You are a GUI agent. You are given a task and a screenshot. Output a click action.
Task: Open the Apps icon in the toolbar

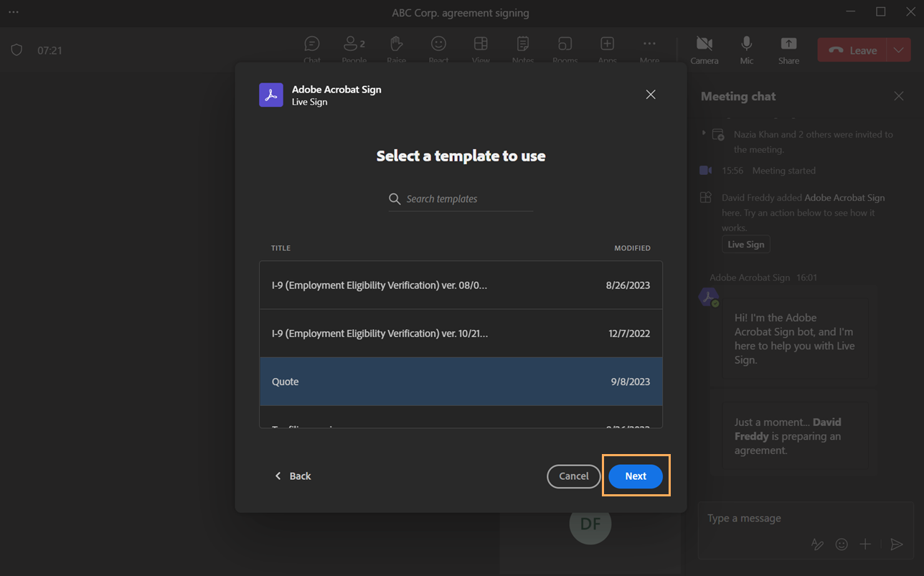point(607,44)
